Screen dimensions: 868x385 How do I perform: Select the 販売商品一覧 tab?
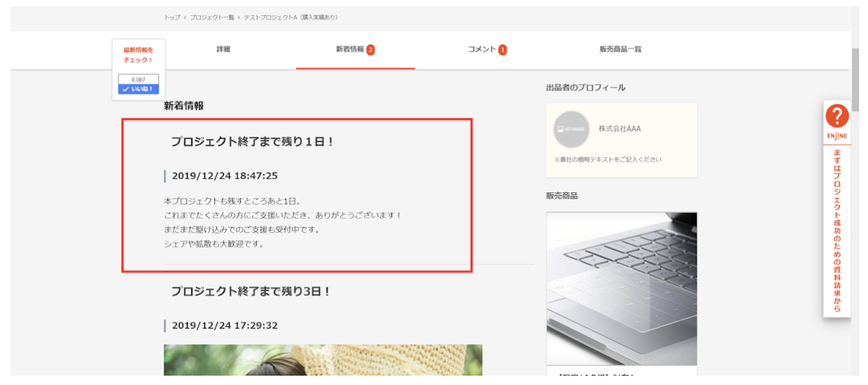(620, 49)
